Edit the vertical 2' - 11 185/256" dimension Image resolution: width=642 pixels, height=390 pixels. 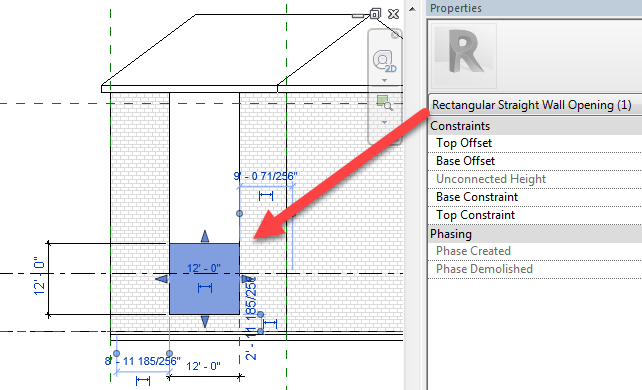click(x=251, y=318)
